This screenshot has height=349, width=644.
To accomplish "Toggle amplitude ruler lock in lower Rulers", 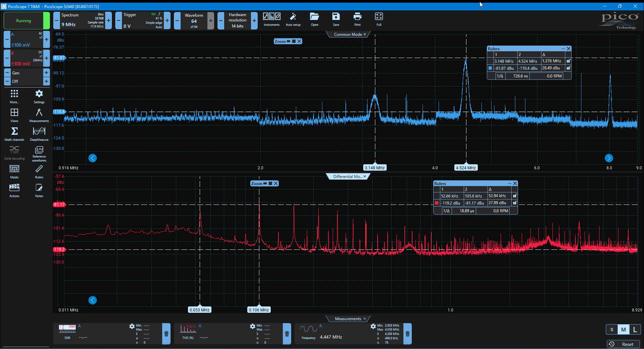I will point(515,203).
